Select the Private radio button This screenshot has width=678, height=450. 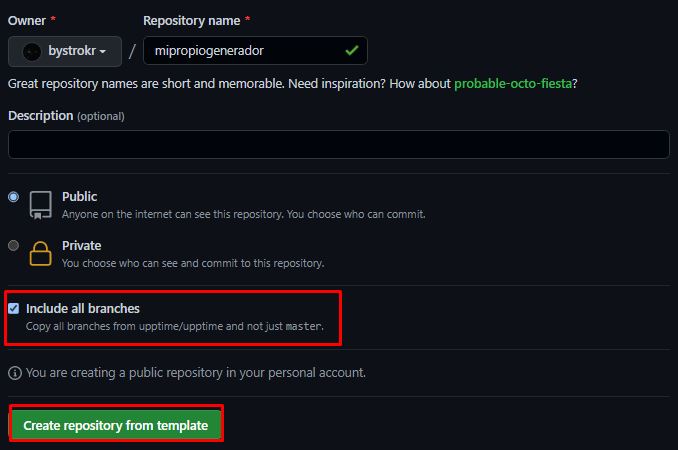[x=13, y=246]
